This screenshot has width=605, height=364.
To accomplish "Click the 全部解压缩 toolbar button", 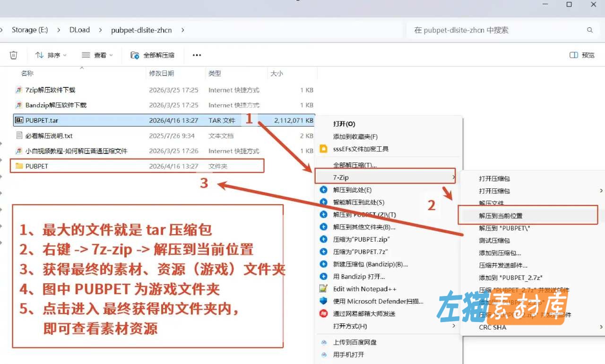I will point(152,55).
